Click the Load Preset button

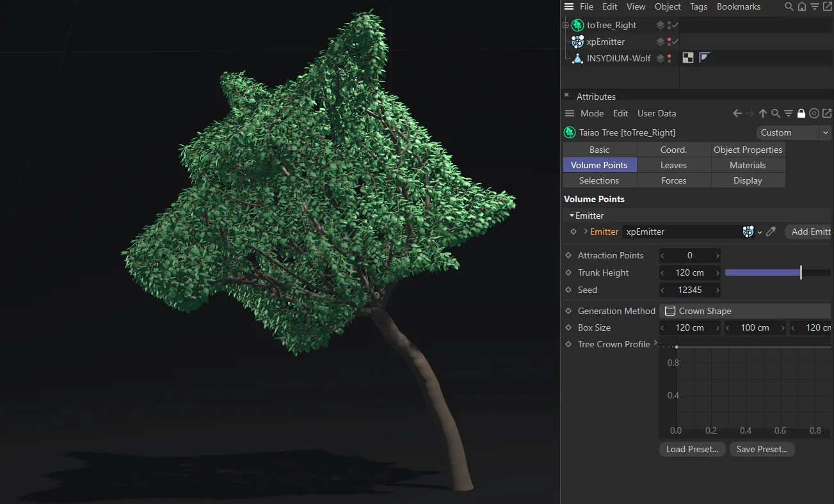pos(692,449)
